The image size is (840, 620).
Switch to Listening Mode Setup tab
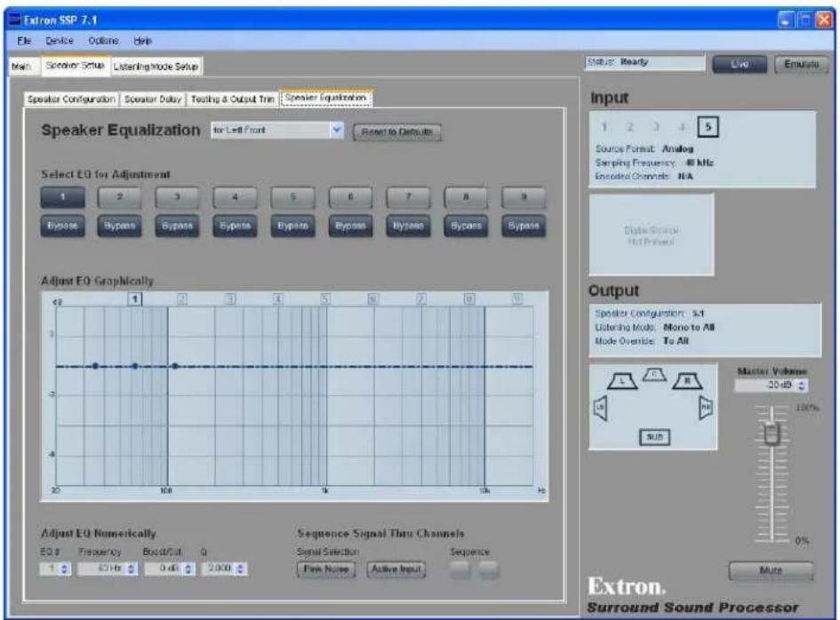tap(156, 67)
